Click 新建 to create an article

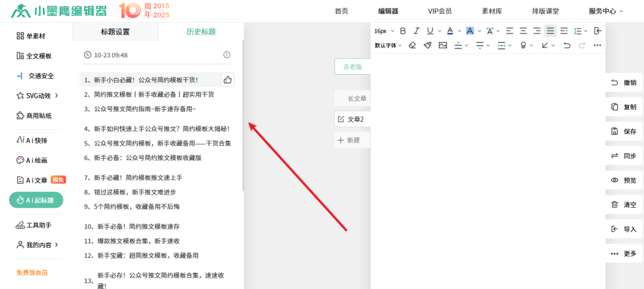click(352, 140)
